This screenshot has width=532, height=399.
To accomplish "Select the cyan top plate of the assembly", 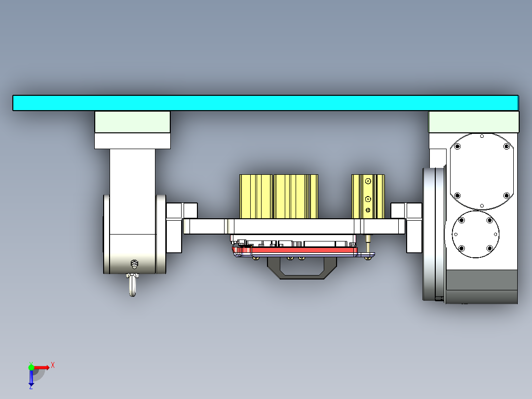I will click(266, 103).
